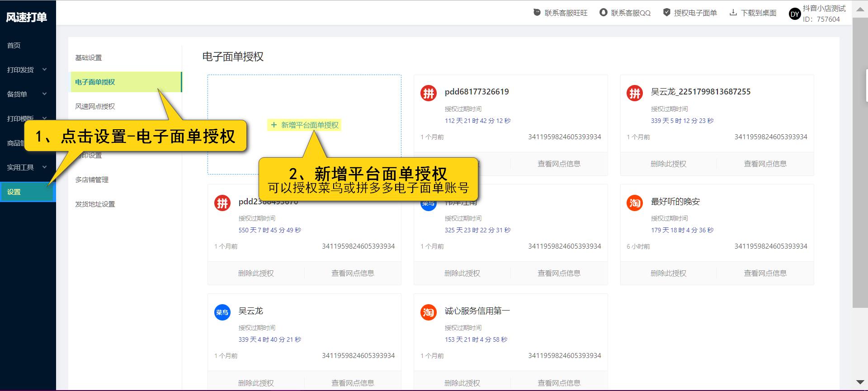Click the 风速打单 logo

point(26,17)
